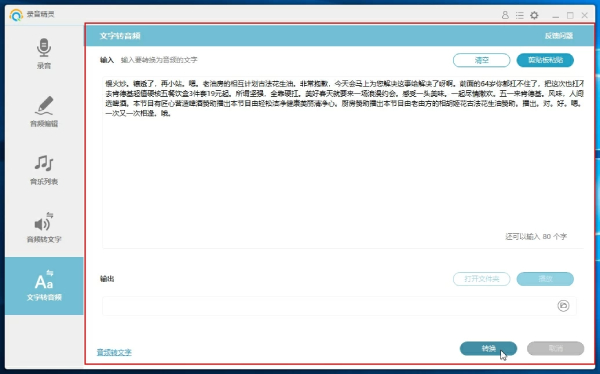This screenshot has width=600, height=374.
Task: Click the user account icon in title bar
Action: click(505, 15)
